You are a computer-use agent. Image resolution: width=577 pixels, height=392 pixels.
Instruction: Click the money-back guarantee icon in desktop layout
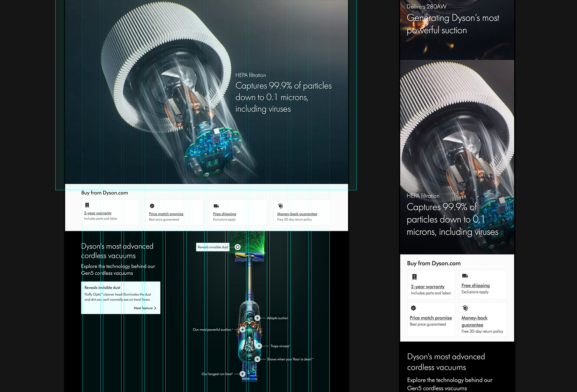pos(280,206)
